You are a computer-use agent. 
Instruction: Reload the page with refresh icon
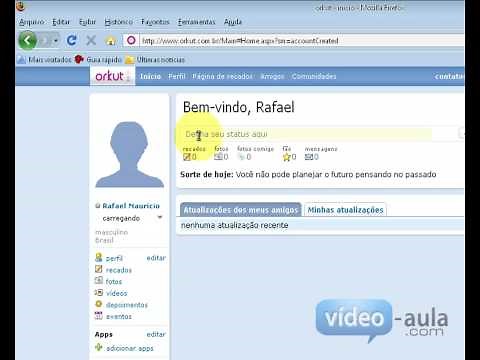(72, 41)
